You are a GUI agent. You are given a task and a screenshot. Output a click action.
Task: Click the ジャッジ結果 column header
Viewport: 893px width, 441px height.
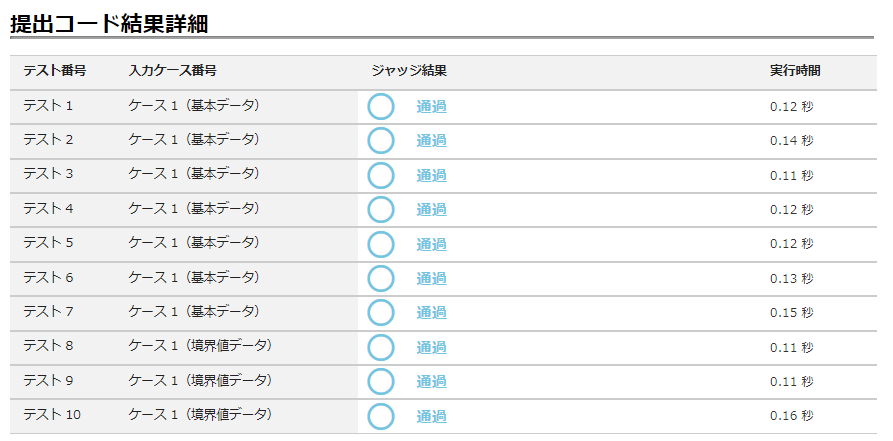[408, 71]
